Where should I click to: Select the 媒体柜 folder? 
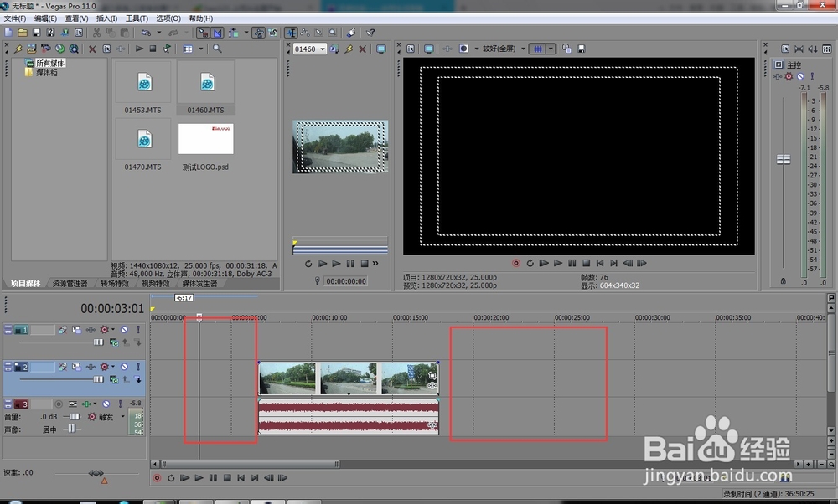point(46,73)
